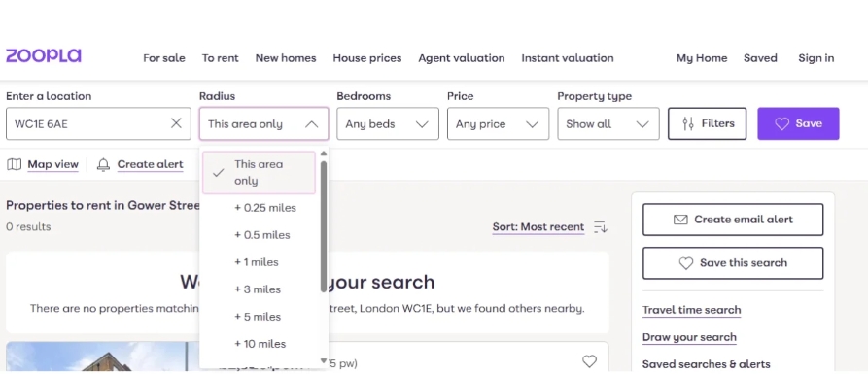This screenshot has height=374, width=868.
Task: Collapse the Radius dropdown
Action: tap(263, 124)
